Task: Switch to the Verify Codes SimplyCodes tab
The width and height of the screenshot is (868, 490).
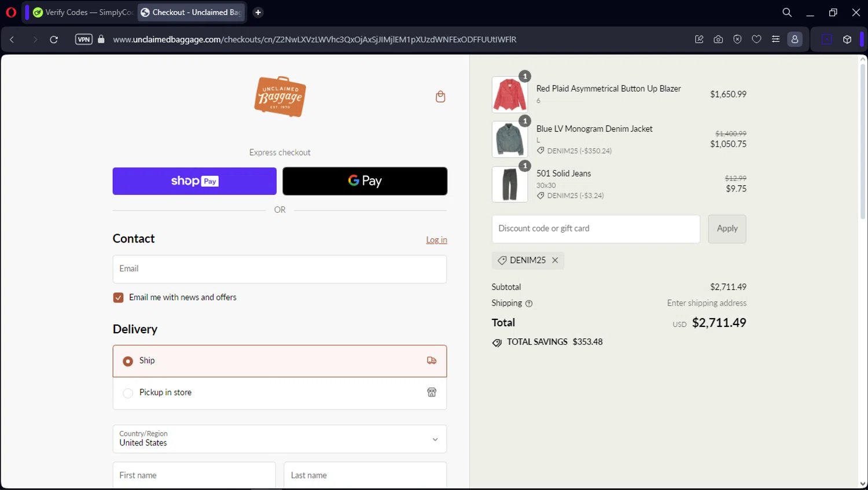Action: (83, 12)
